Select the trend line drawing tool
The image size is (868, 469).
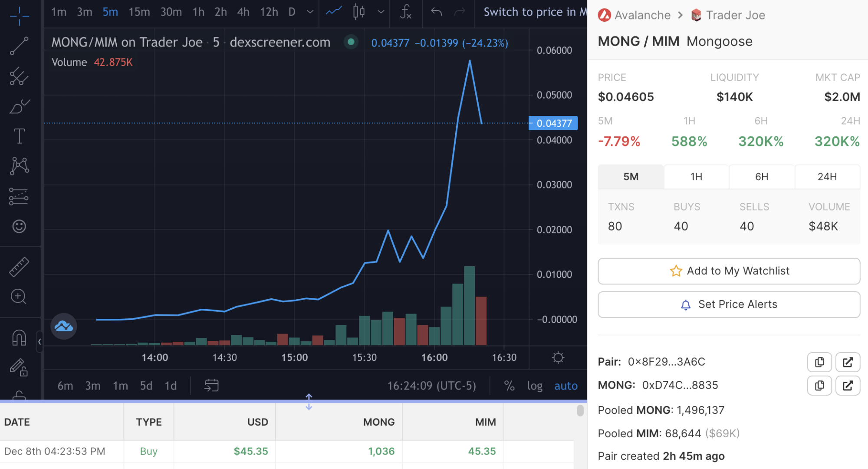click(x=19, y=46)
